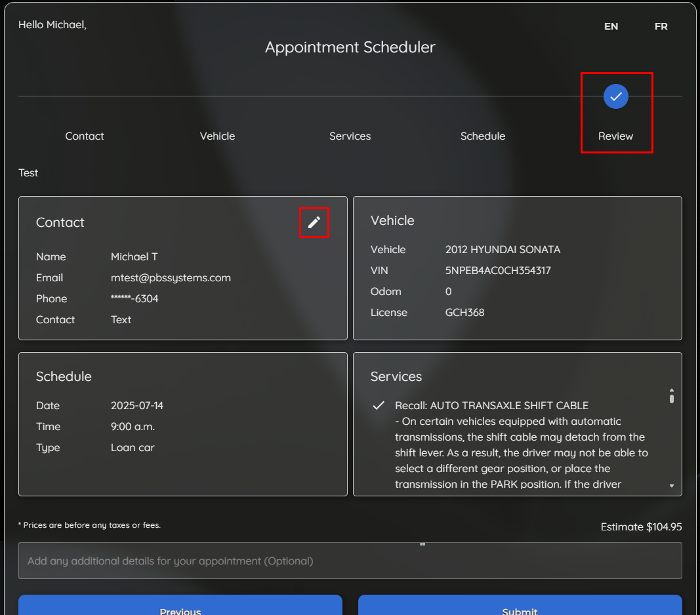Open the Services step
Image resolution: width=700 pixels, height=615 pixels.
tap(350, 136)
